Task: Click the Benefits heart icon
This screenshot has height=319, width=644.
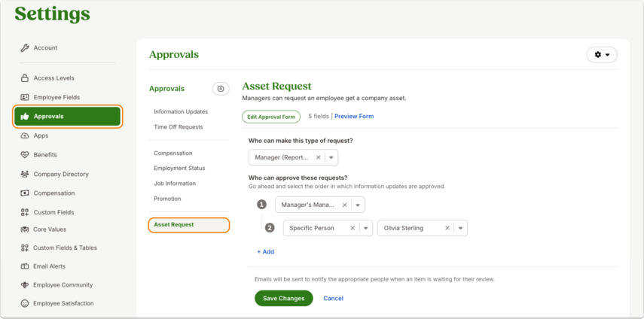Action: (x=24, y=155)
